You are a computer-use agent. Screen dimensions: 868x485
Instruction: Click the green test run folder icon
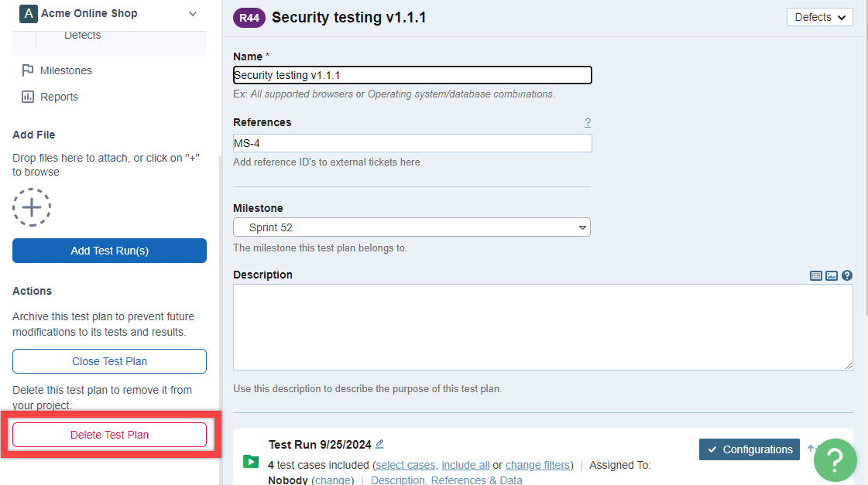tap(250, 462)
